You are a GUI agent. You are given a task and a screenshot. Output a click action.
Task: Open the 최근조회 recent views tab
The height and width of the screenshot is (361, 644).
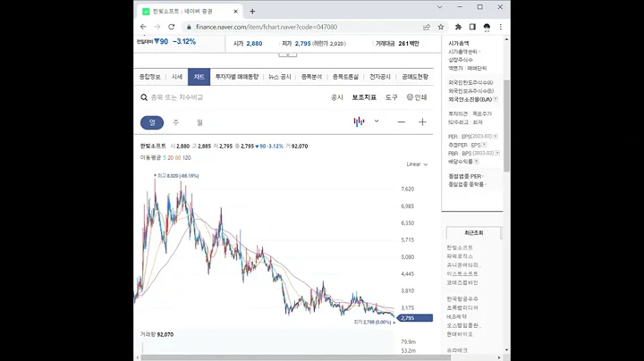click(x=473, y=232)
